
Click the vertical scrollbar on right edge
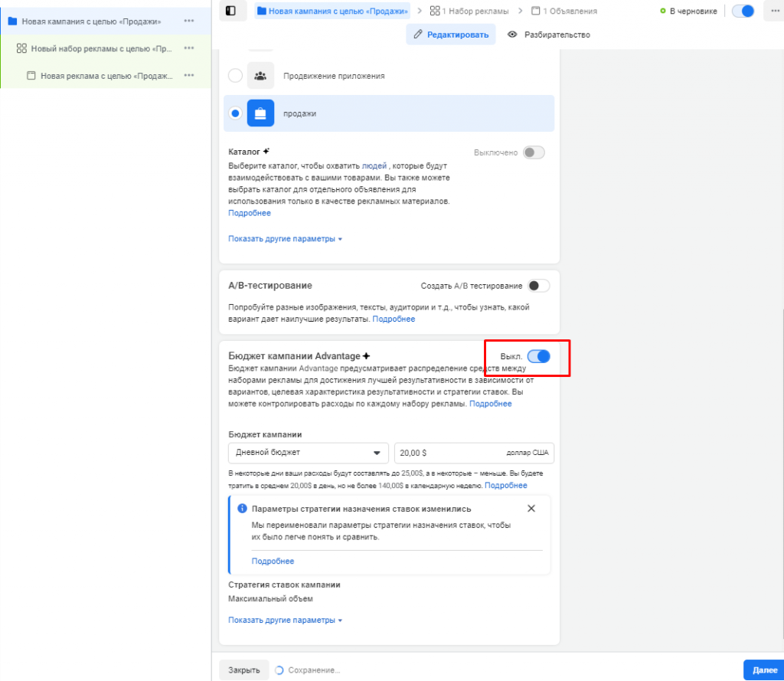782,474
